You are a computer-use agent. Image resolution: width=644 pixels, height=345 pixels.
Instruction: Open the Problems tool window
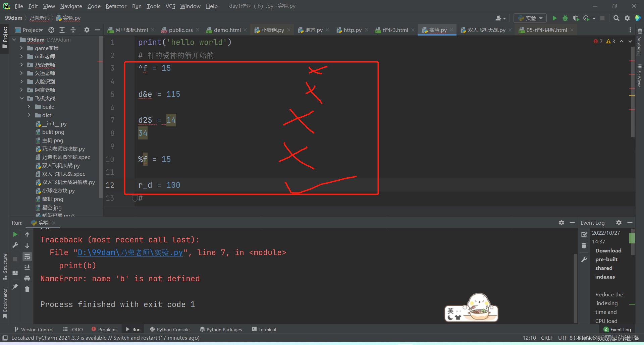[x=104, y=330]
